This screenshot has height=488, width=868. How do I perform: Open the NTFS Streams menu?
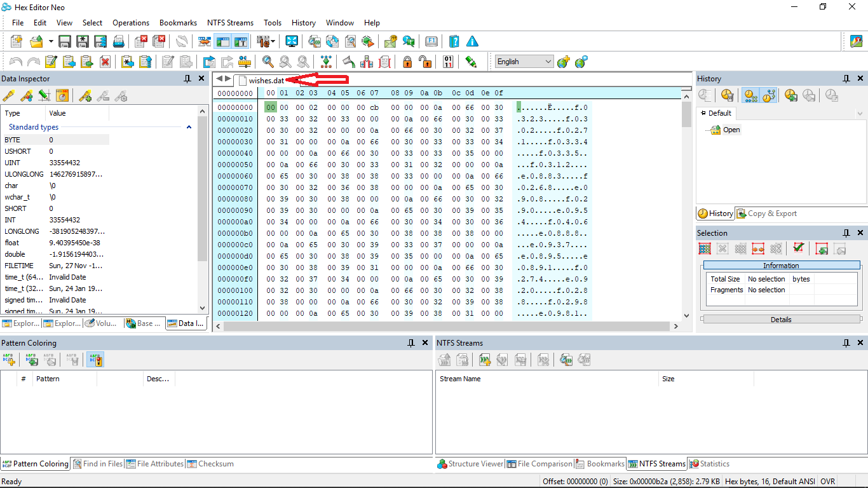click(230, 22)
